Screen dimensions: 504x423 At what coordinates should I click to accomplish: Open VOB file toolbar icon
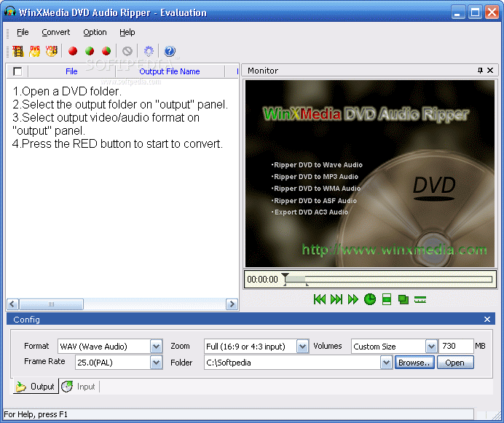tap(52, 51)
